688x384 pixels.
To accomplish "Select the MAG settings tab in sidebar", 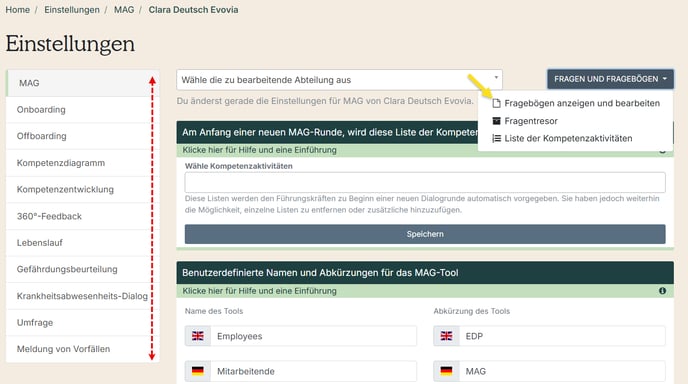I will coord(82,83).
